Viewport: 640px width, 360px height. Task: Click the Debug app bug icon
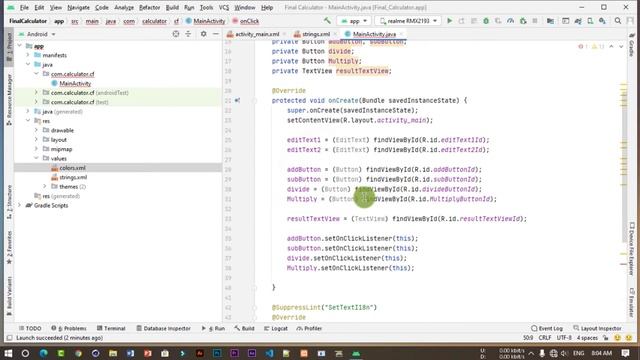pos(486,20)
